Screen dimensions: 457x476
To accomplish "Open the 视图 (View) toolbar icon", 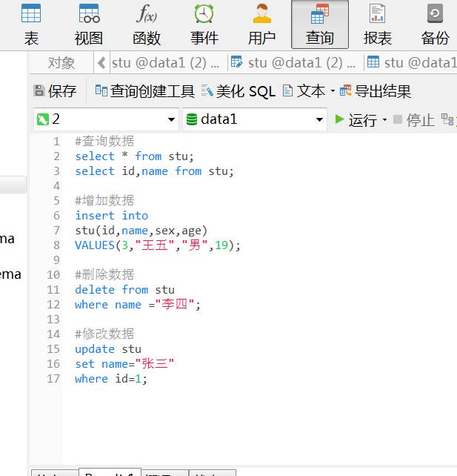I will point(89,25).
